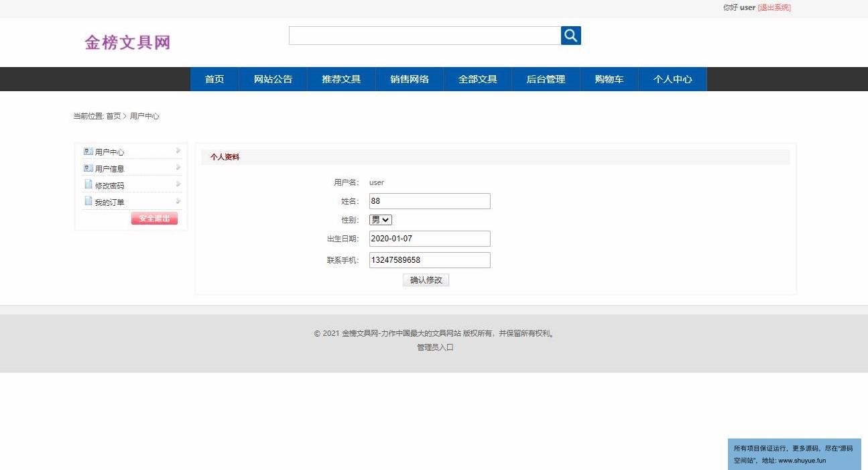
Task: Click the 退出系统 logout link
Action: point(774,7)
